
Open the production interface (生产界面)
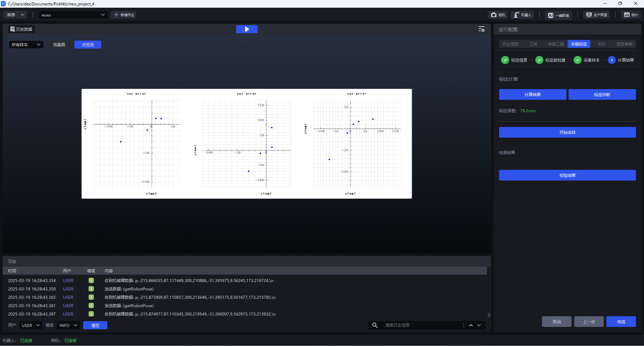click(596, 15)
